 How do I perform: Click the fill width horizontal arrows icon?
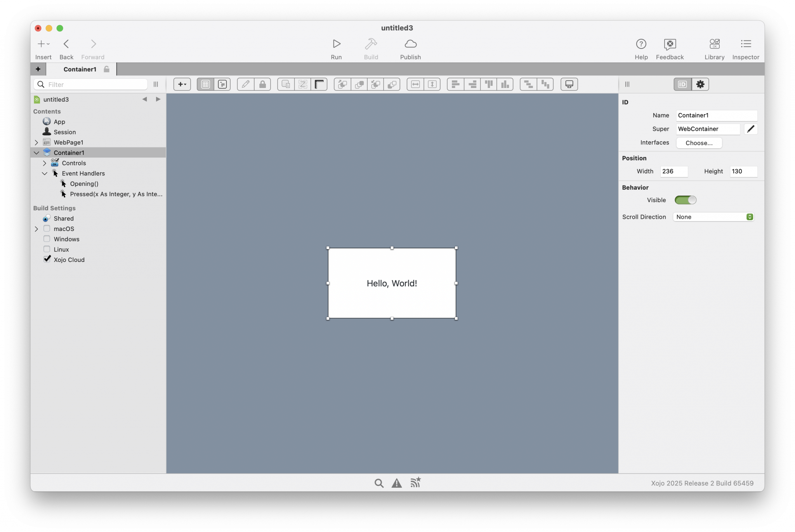pyautogui.click(x=415, y=84)
